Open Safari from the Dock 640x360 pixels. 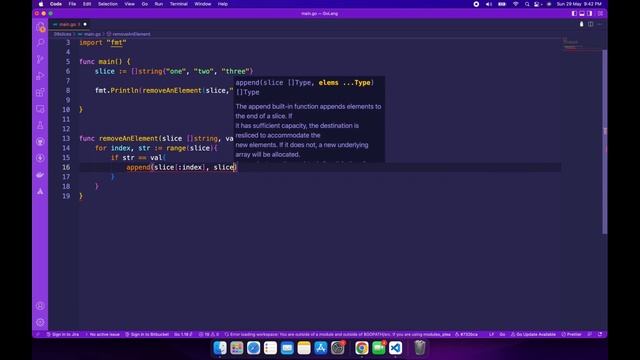point(253,348)
